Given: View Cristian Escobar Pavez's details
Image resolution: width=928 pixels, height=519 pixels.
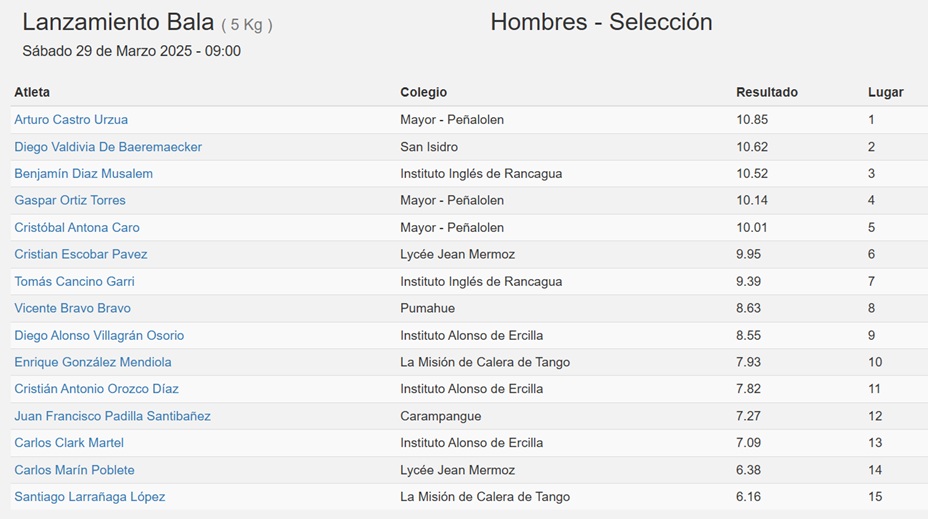Looking at the screenshot, I should [80, 254].
